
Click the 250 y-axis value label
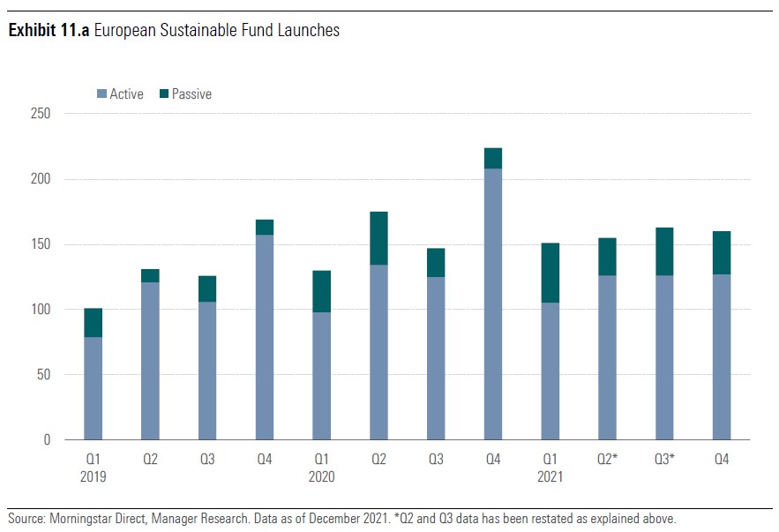(x=41, y=114)
